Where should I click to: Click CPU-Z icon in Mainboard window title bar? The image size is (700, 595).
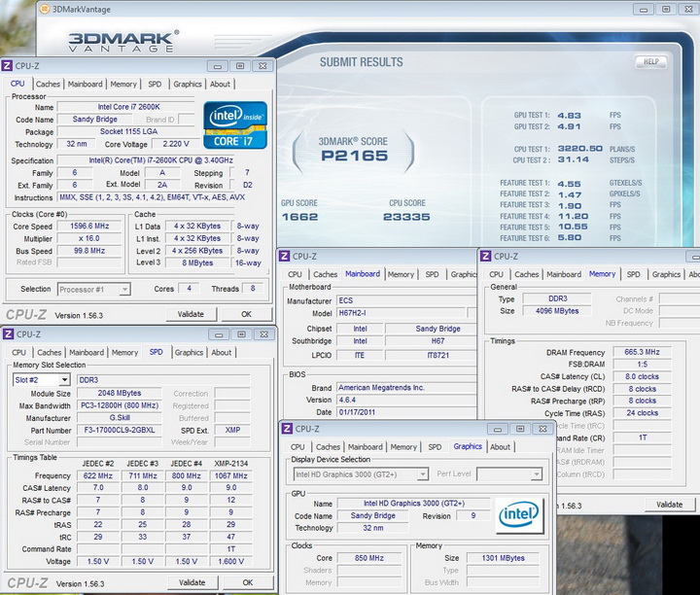point(285,257)
